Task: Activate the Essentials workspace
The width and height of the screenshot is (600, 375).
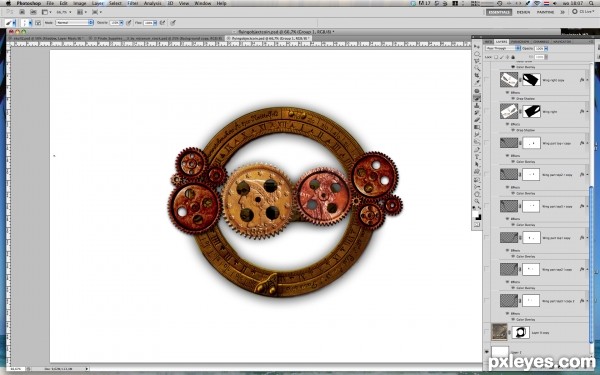Action: pos(499,12)
